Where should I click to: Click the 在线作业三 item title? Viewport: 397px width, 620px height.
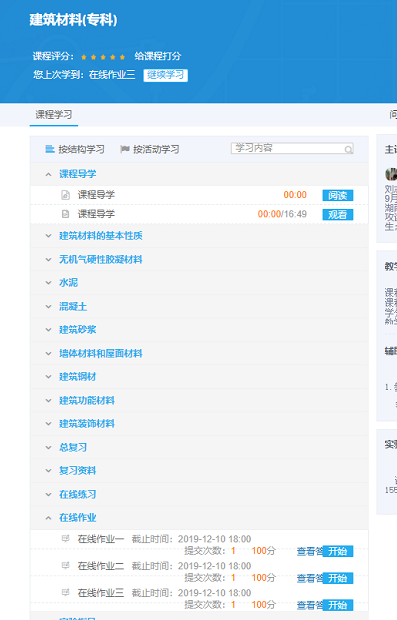click(101, 593)
